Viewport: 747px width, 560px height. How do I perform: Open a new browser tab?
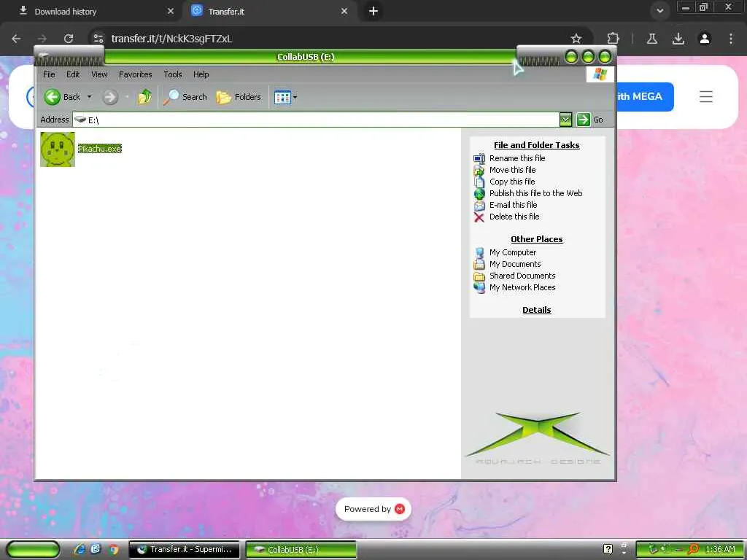pos(373,11)
